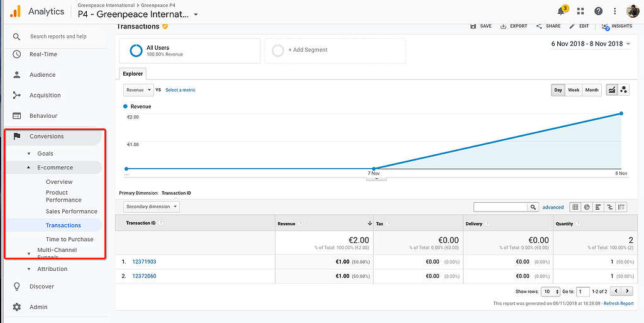
Task: Open the notifications bell
Action: point(562,11)
